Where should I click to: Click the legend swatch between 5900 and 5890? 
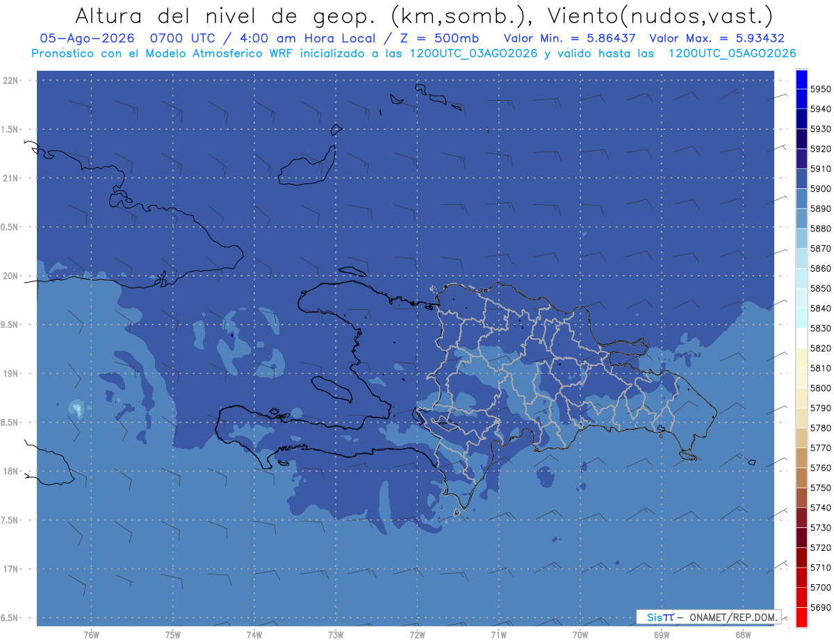[801, 199]
